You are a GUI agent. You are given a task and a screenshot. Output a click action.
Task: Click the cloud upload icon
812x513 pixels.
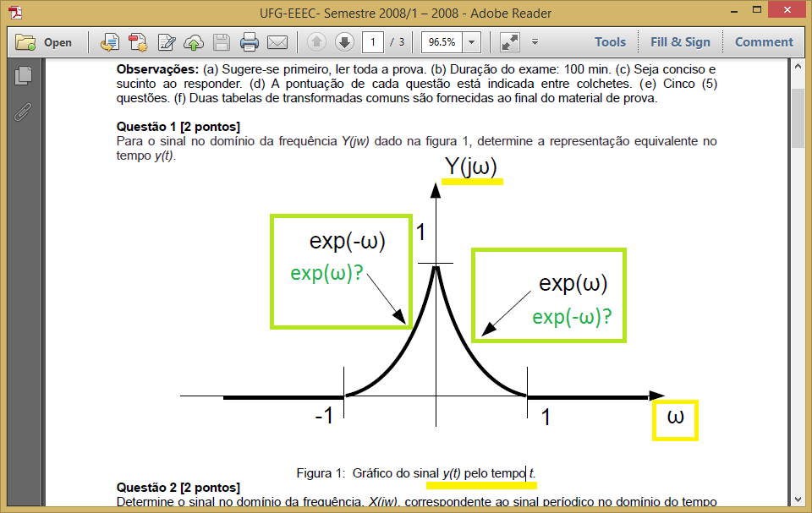194,42
